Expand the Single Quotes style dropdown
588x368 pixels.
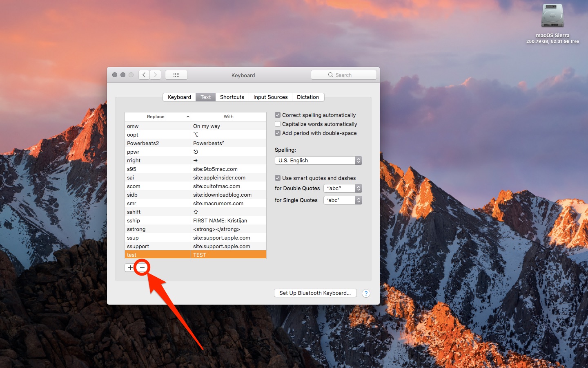pyautogui.click(x=343, y=200)
